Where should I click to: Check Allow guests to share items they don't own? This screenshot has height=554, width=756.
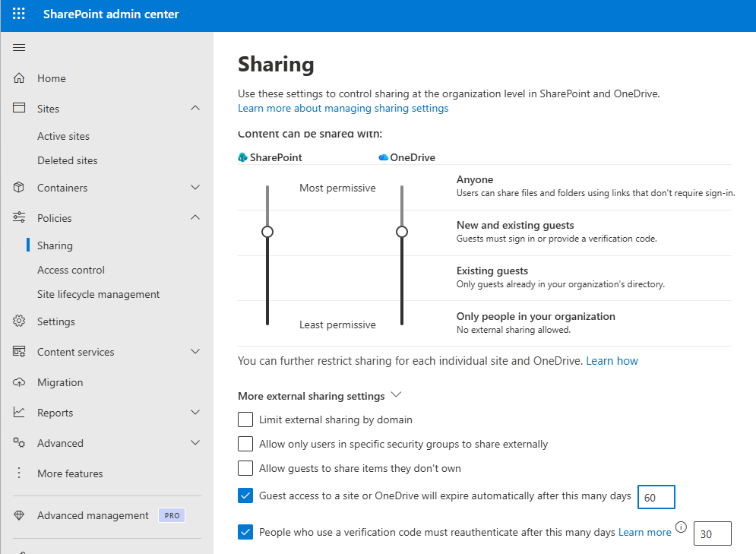click(245, 468)
